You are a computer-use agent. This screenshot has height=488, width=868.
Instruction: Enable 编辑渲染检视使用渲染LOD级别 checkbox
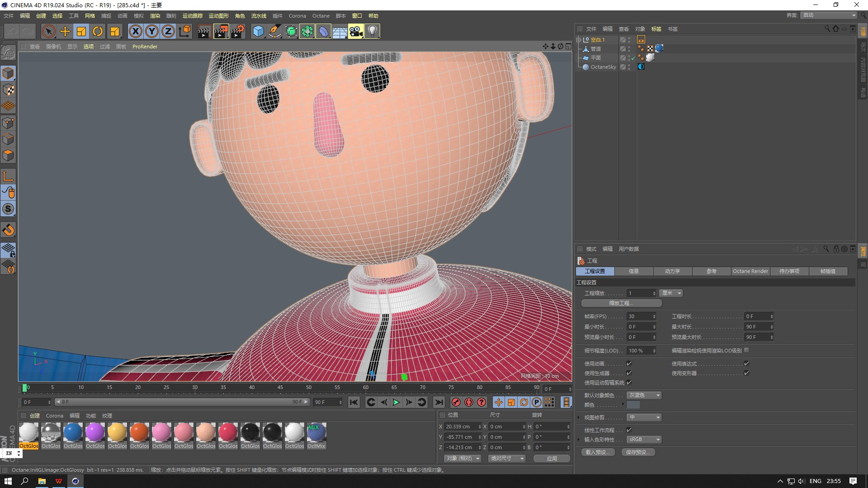click(746, 350)
